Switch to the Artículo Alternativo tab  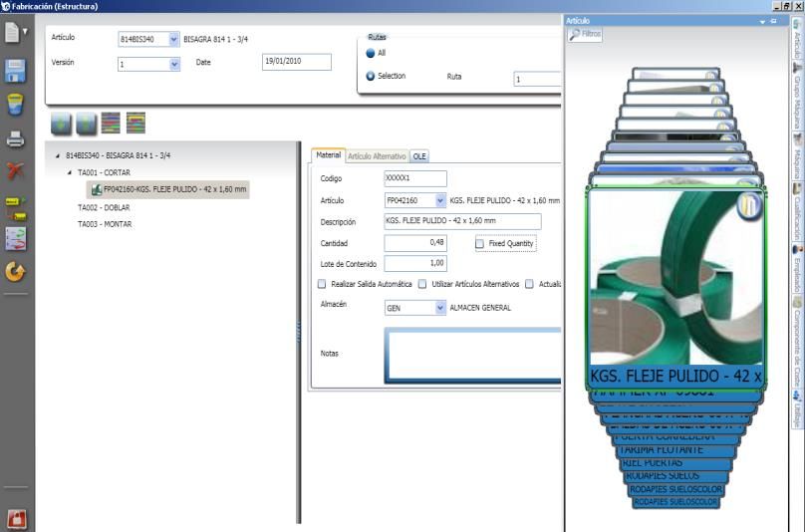coord(377,156)
